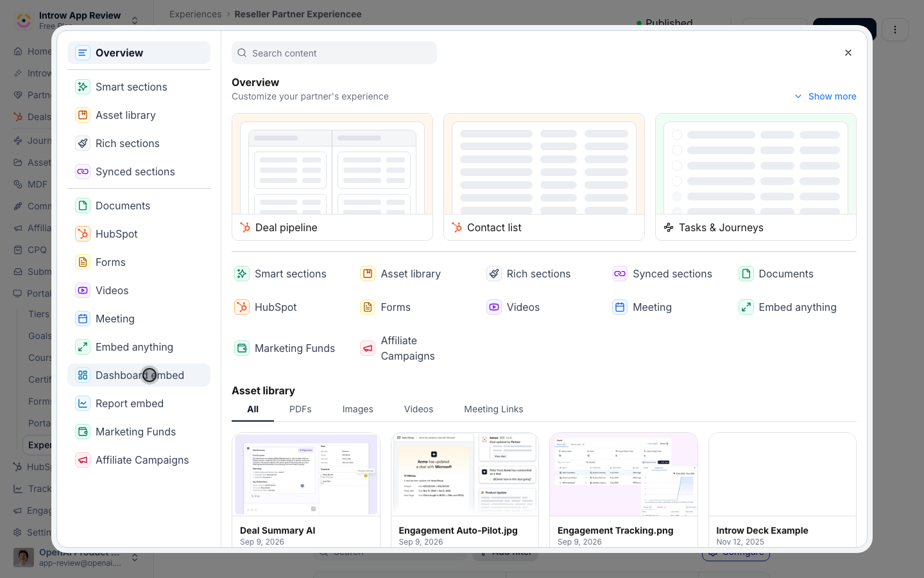The width and height of the screenshot is (924, 578).
Task: Select the HubSpot shortcut in the grid
Action: coord(266,307)
